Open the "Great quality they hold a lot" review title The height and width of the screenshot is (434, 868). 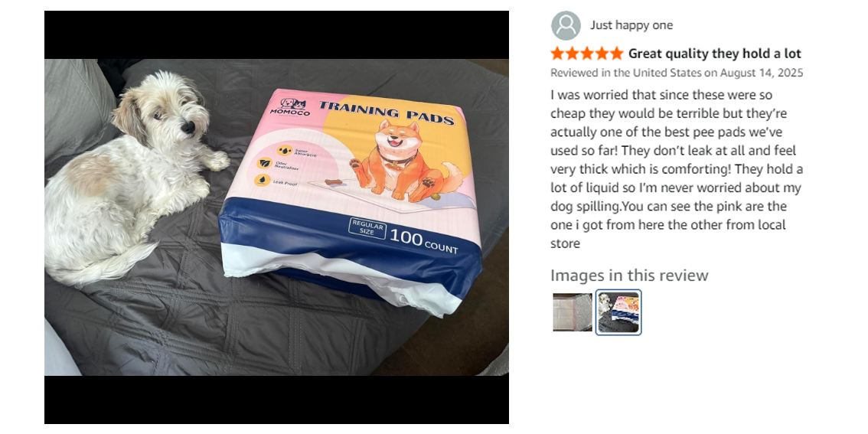click(x=715, y=54)
